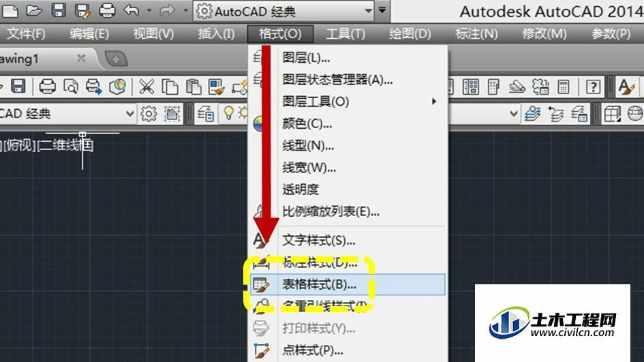644x362 pixels.
Task: Click the 3D Print icon
Action: click(x=118, y=87)
